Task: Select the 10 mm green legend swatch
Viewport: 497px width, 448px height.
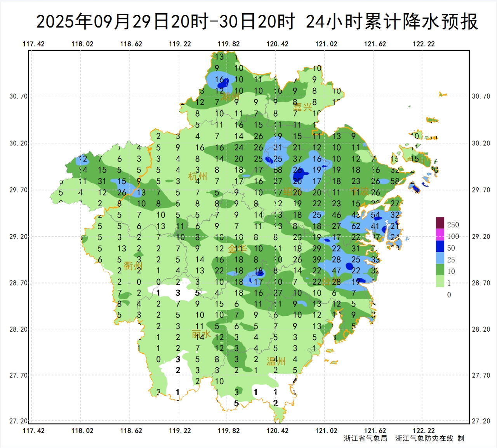Action: [x=440, y=270]
